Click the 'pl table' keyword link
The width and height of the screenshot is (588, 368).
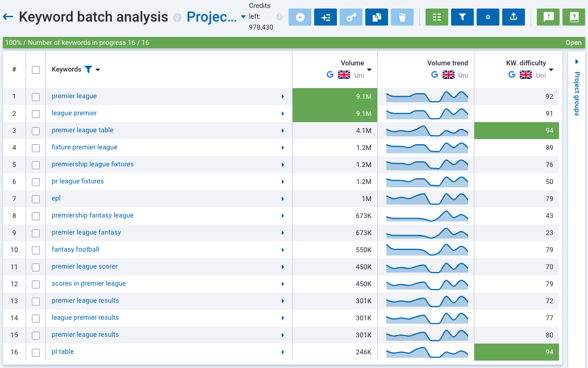pyautogui.click(x=62, y=352)
